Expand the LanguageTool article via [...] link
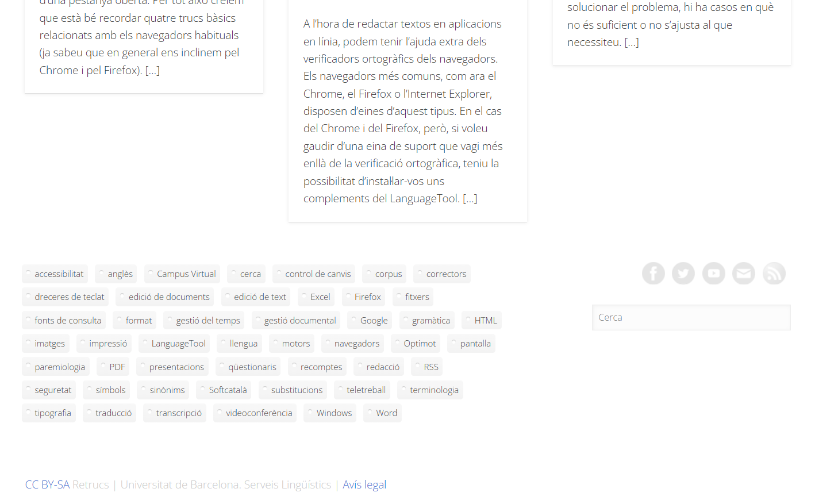 tap(470, 199)
